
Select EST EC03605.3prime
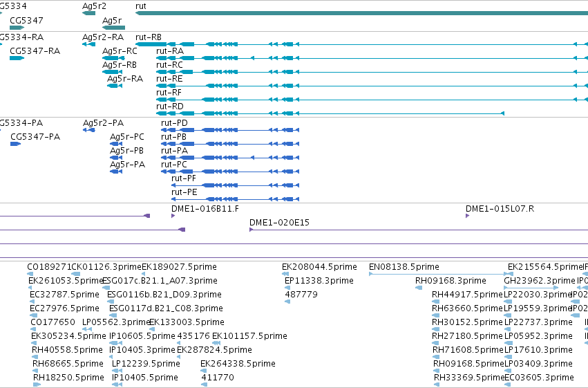click(539, 378)
